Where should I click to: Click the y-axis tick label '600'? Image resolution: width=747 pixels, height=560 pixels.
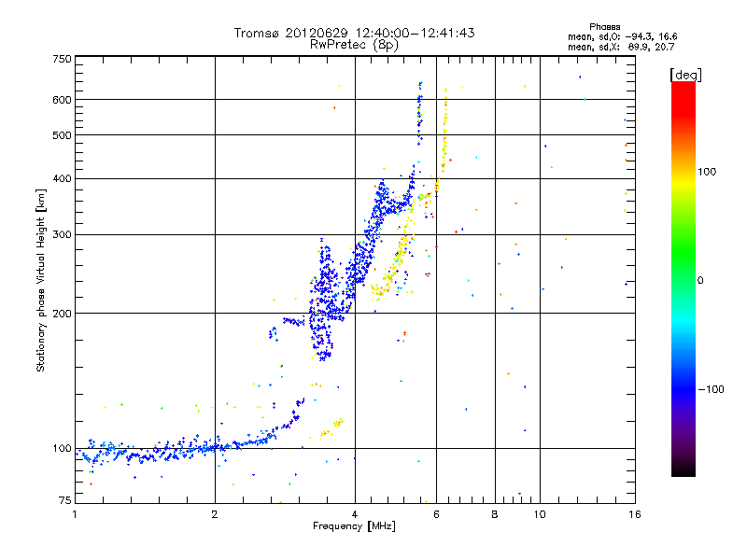(62, 100)
